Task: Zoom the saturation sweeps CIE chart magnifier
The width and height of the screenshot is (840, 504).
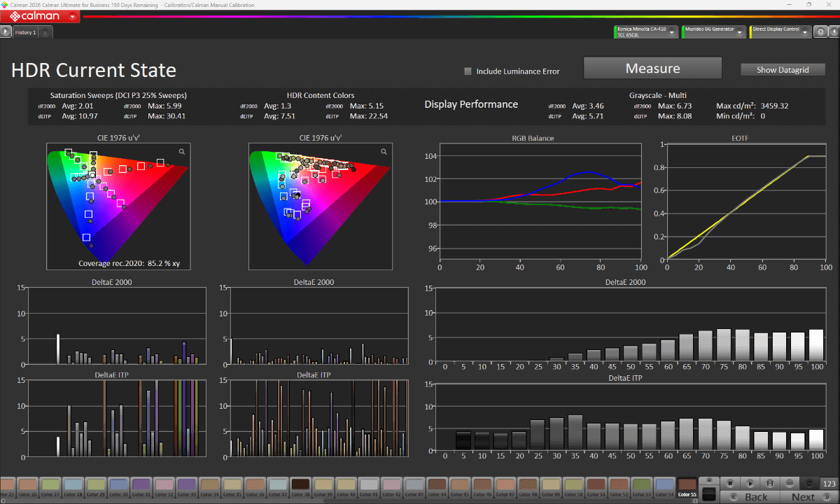Action: point(181,151)
